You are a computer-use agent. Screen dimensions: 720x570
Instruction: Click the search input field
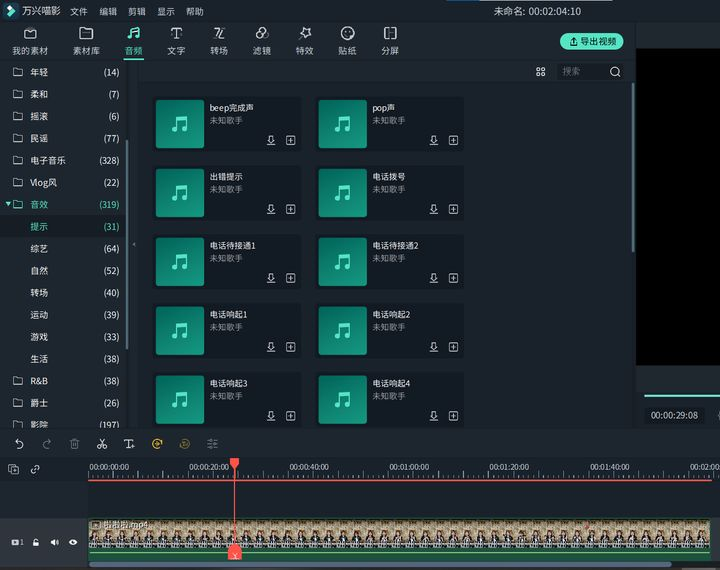tap(584, 72)
